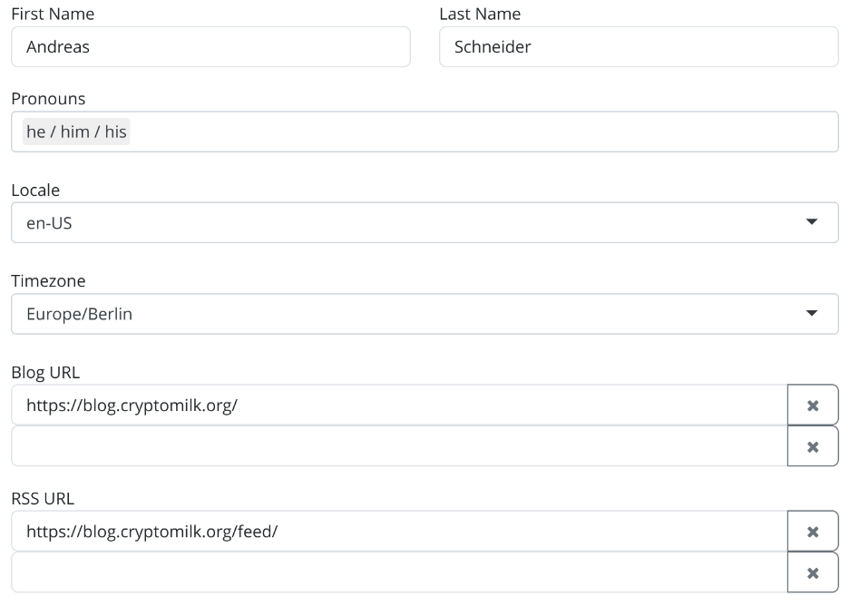Expand the Locale dropdown arrow
The width and height of the screenshot is (850, 616).
click(812, 221)
